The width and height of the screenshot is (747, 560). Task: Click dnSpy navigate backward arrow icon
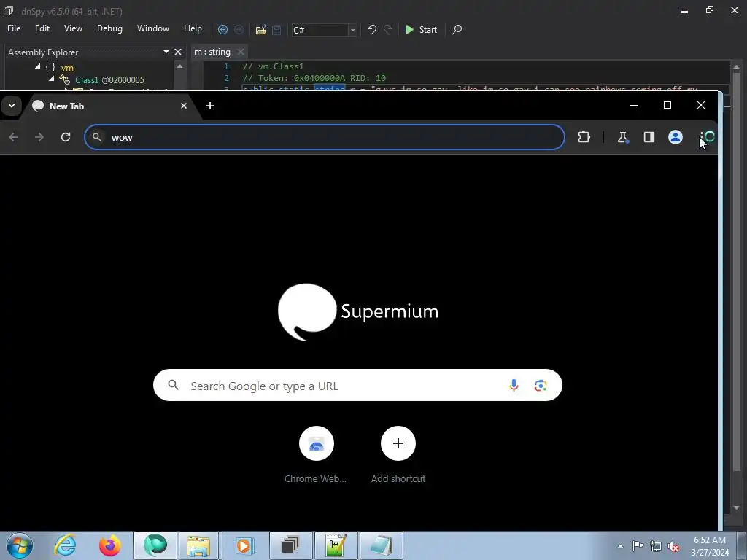point(222,30)
